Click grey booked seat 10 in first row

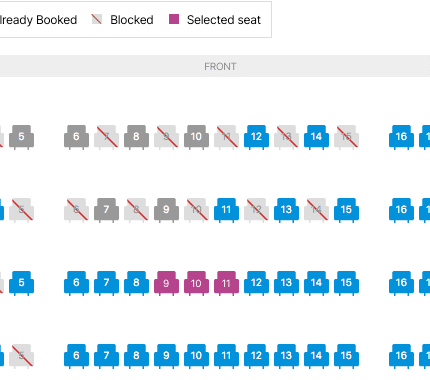(x=196, y=137)
